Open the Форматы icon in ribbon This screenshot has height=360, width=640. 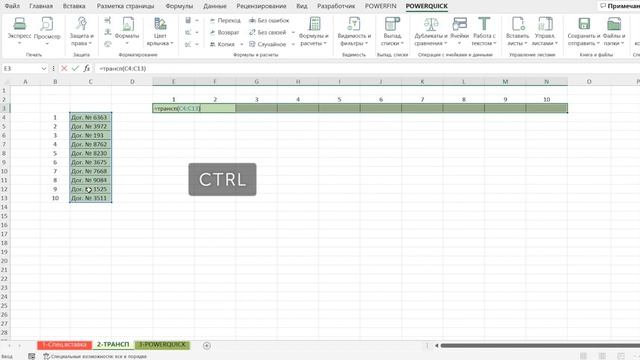[127, 24]
